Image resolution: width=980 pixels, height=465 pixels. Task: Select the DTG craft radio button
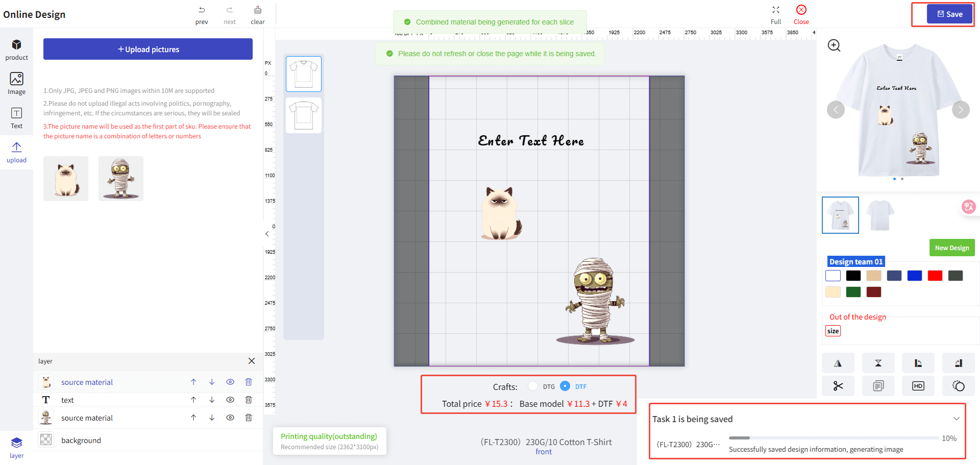[x=533, y=386]
